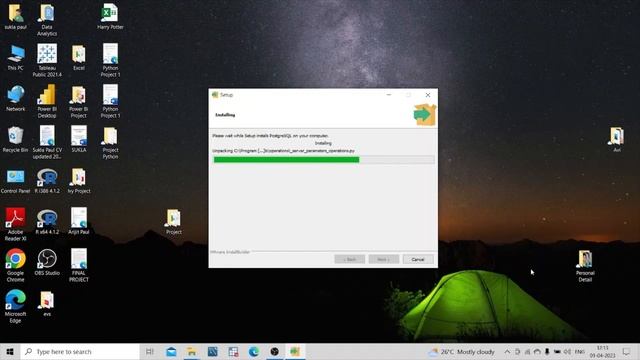
Task: Open the SUKLA document file
Action: (x=79, y=140)
